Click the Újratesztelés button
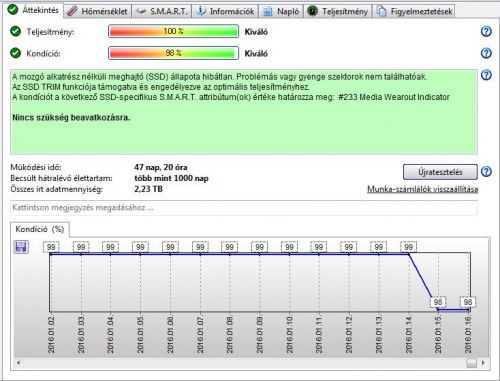 click(x=440, y=172)
